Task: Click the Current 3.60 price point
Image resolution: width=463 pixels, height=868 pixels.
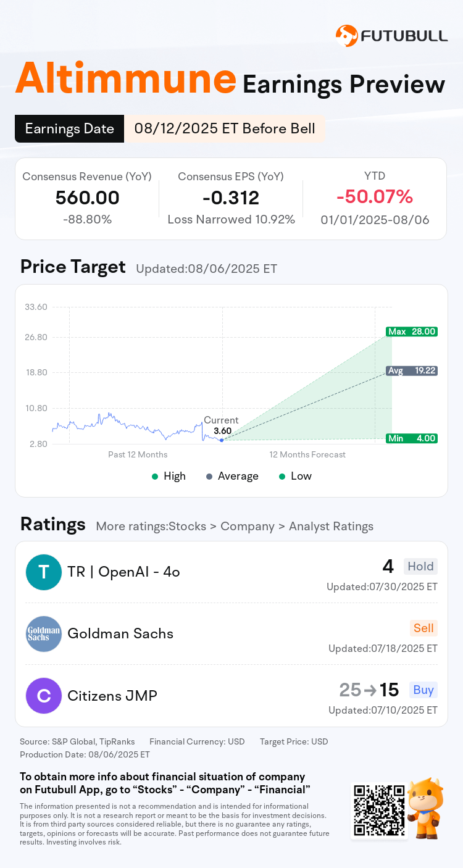Action: click(222, 440)
